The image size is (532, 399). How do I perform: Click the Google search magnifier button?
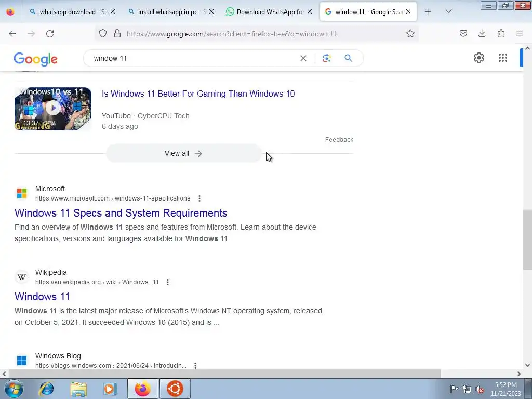pyautogui.click(x=349, y=58)
